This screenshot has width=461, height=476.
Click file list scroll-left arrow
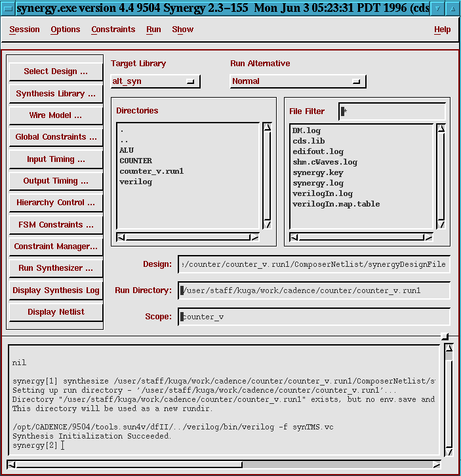tap(294, 237)
